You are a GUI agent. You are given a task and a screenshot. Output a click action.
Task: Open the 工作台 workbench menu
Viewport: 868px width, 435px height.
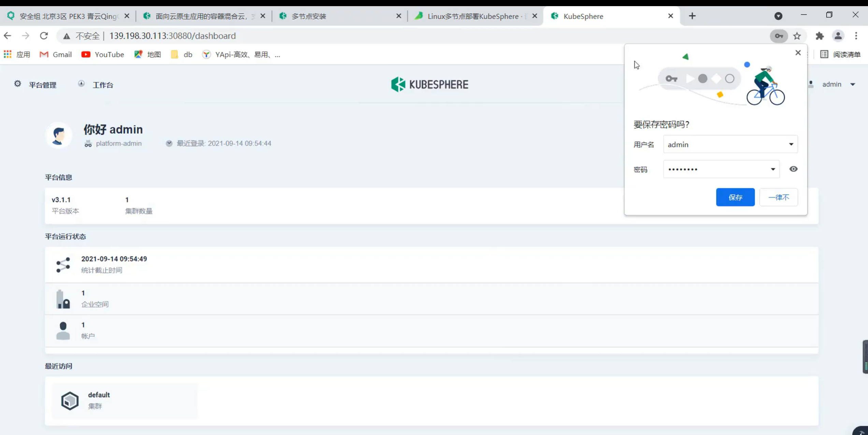point(96,85)
